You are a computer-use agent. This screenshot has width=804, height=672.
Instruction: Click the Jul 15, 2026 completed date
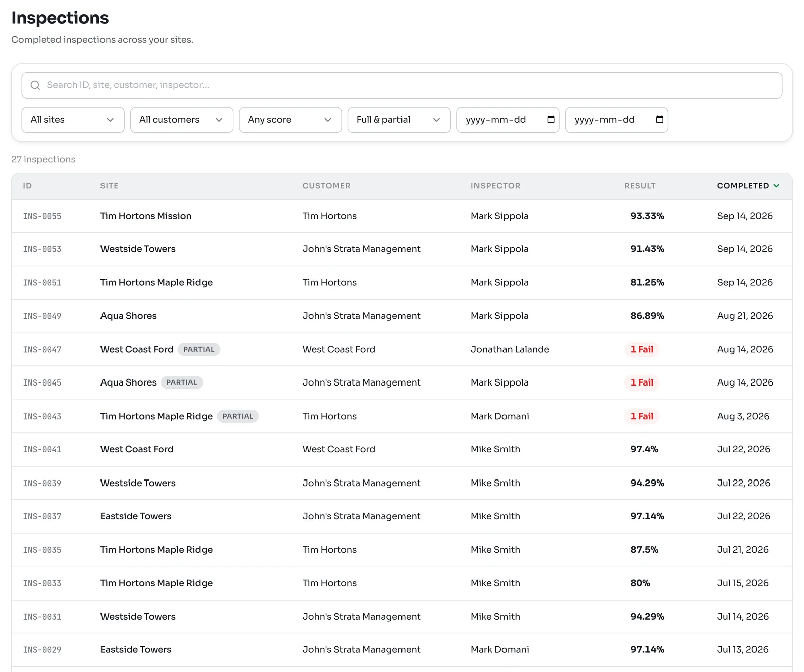[x=743, y=583]
